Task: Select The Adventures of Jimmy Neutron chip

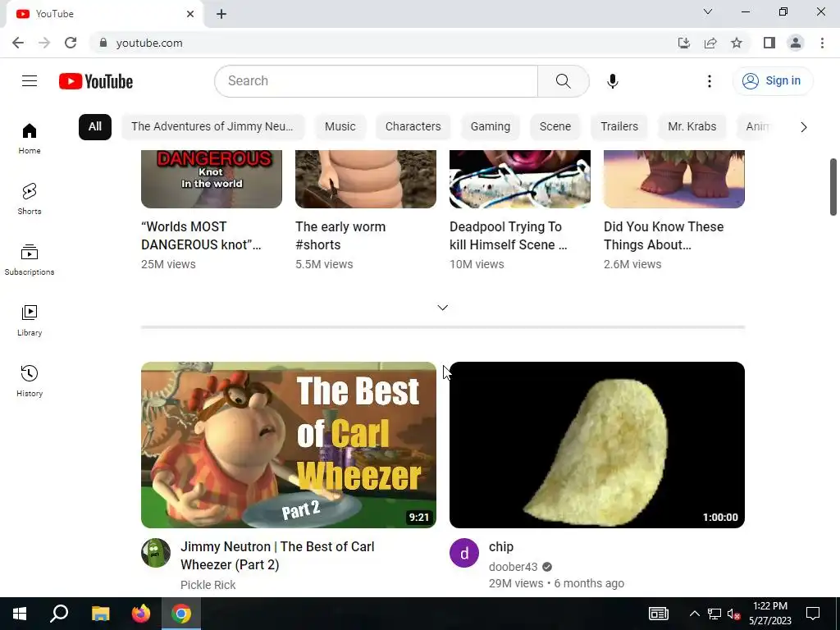Action: point(212,127)
